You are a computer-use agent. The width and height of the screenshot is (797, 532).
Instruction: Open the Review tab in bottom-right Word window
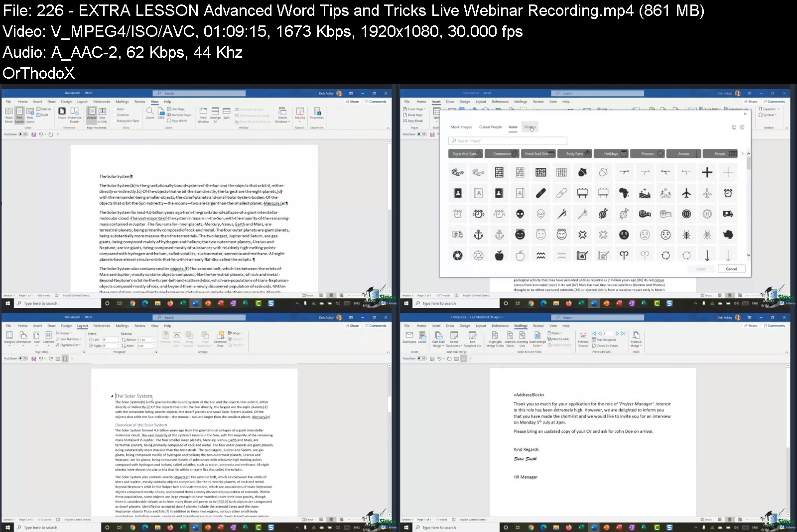click(538, 326)
